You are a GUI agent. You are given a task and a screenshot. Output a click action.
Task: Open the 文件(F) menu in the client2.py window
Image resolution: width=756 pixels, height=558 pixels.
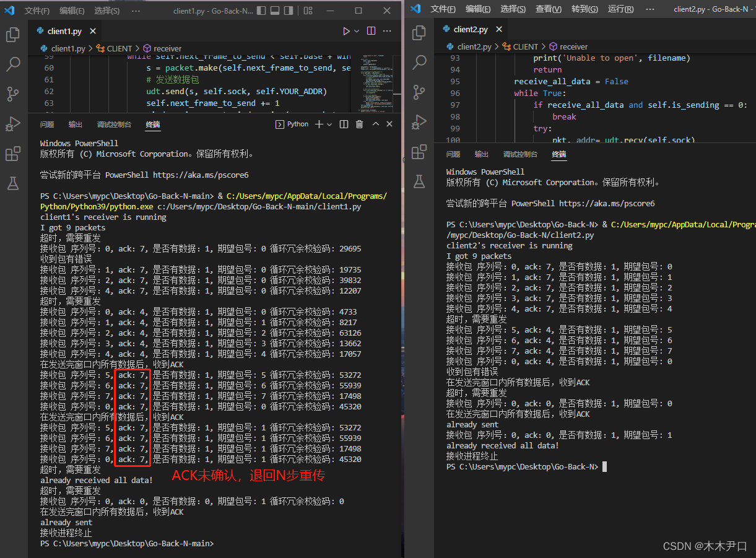coord(443,9)
